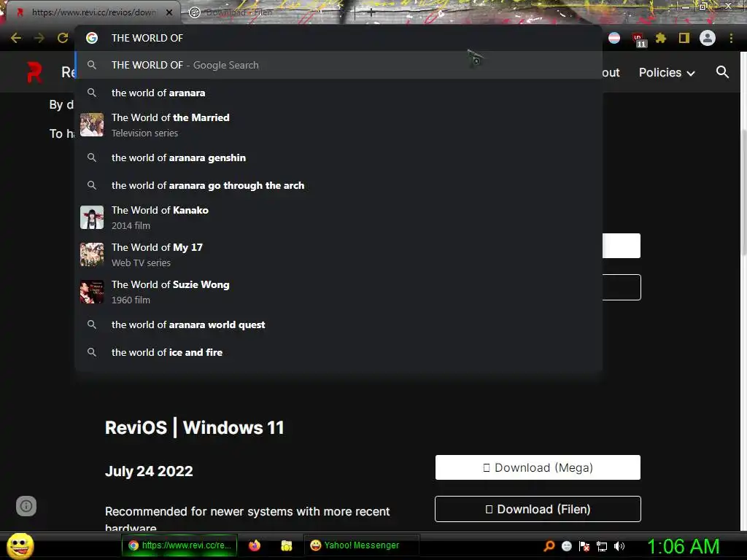
Task: Select the world of ice and fire
Action: click(x=338, y=352)
